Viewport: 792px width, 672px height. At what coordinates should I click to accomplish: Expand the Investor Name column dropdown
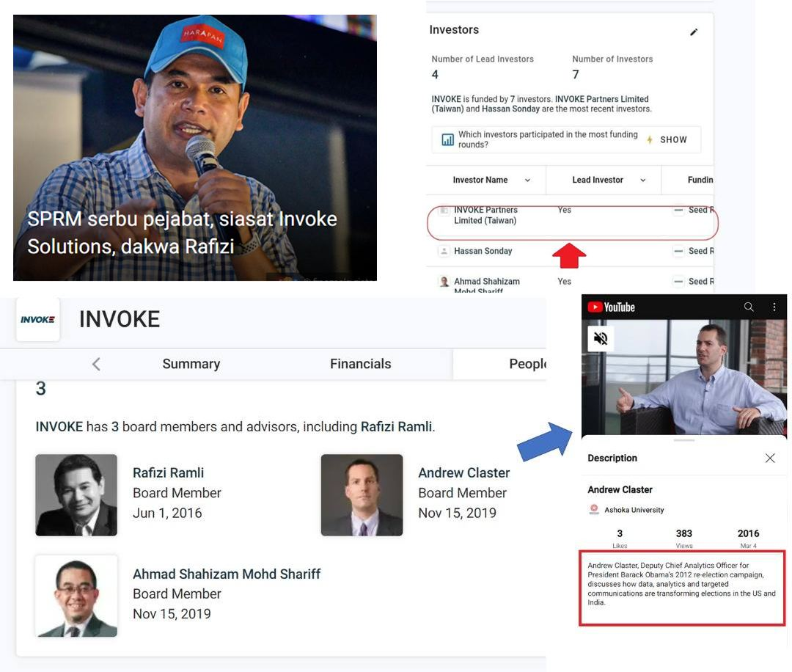(x=527, y=180)
